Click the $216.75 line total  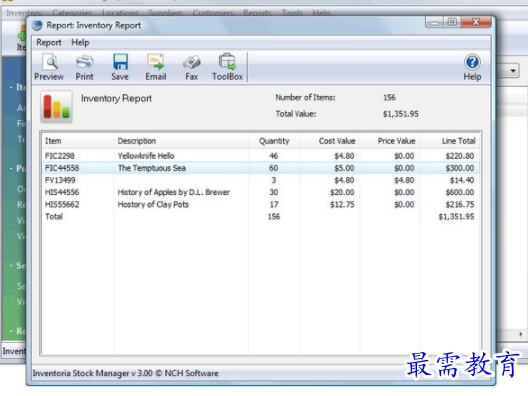coord(460,204)
